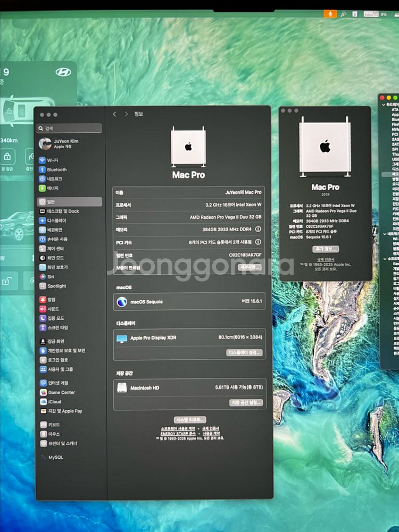Open 디스플레이 in the sidebar
This screenshot has height=532, width=399.
pyautogui.click(x=70, y=220)
